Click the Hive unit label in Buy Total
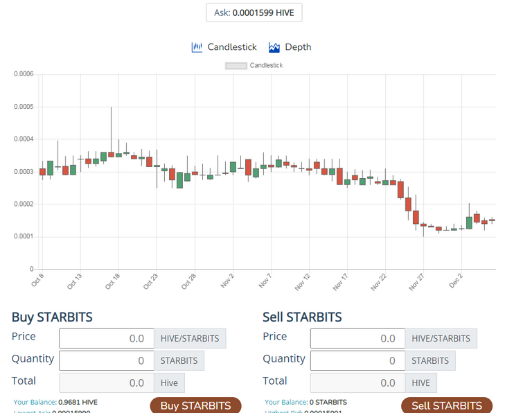 click(x=169, y=383)
